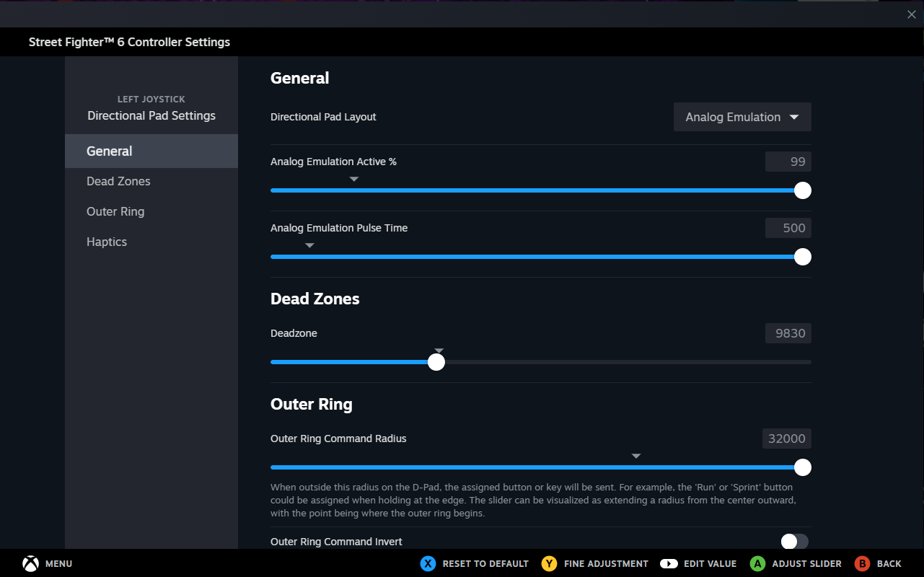Select the General sidebar tab
Viewport: 924px width, 577px height.
click(151, 151)
